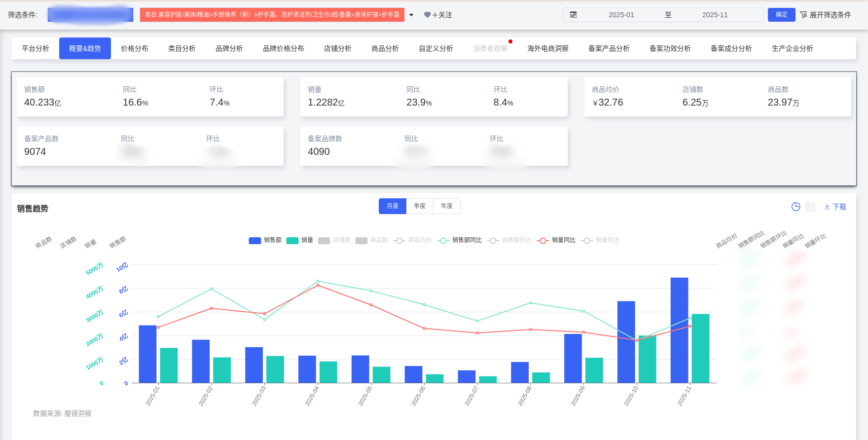The image size is (868, 440).
Task: Expand the category filter dropdown arrow
Action: [x=411, y=15]
